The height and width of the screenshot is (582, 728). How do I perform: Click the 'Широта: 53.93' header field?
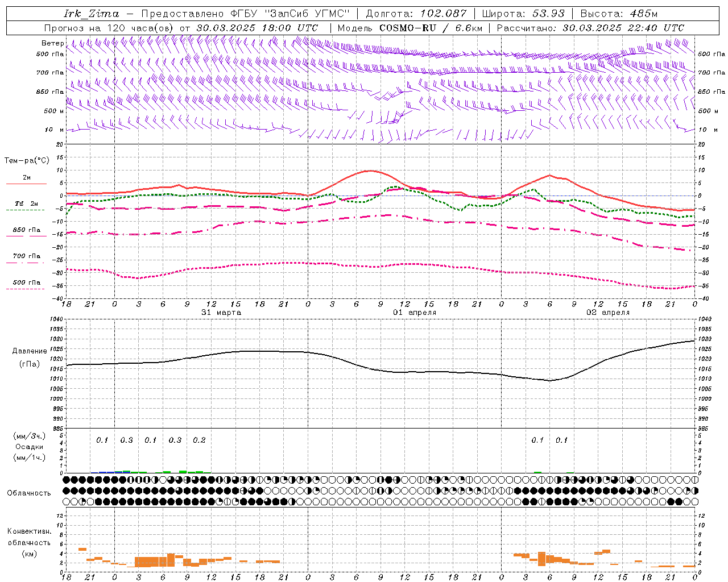point(523,14)
